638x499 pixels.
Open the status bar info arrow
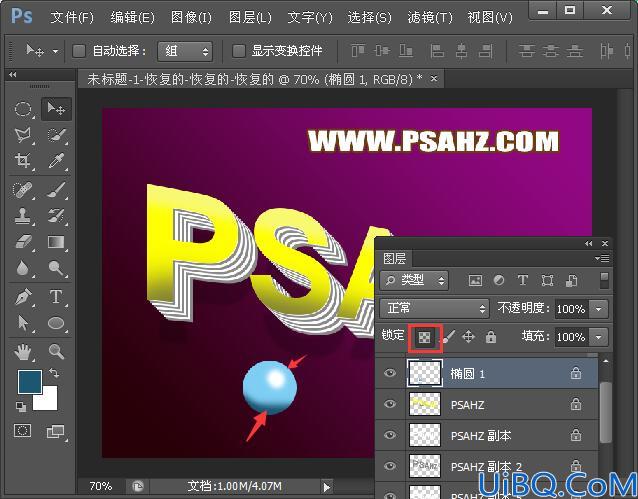tap(327, 487)
